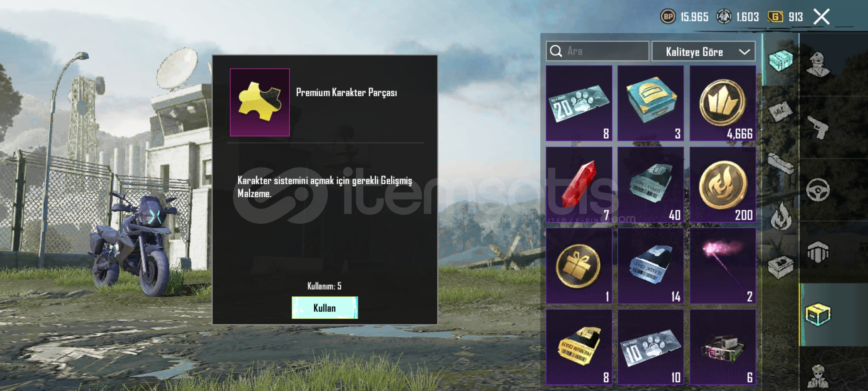Open the steering wheel vehicle category

click(x=818, y=190)
